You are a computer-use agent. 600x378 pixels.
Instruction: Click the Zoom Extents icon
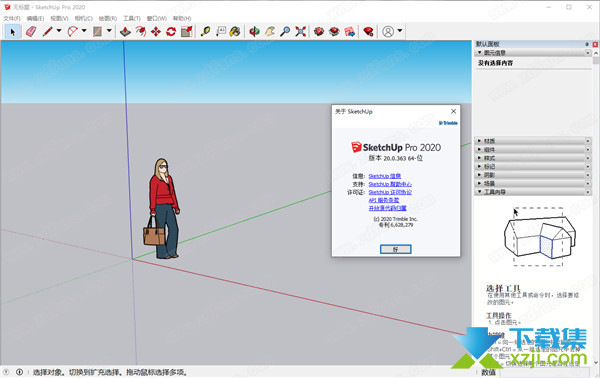click(x=301, y=31)
